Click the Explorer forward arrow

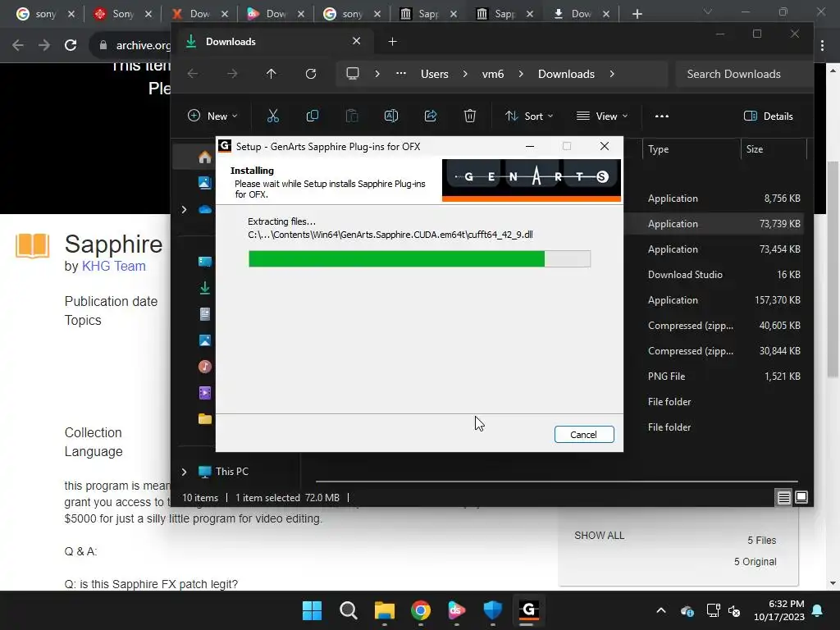pos(232,74)
